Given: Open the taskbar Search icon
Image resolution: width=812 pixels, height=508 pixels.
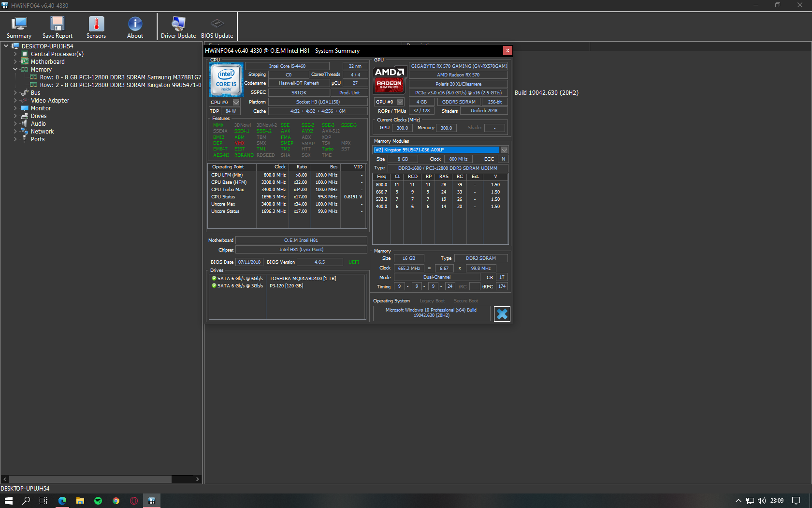Looking at the screenshot, I should pyautogui.click(x=26, y=501).
